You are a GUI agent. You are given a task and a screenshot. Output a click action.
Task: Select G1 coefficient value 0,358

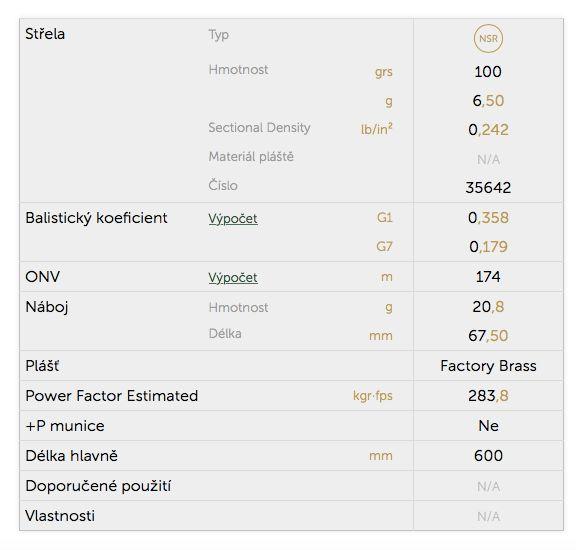pyautogui.click(x=488, y=218)
